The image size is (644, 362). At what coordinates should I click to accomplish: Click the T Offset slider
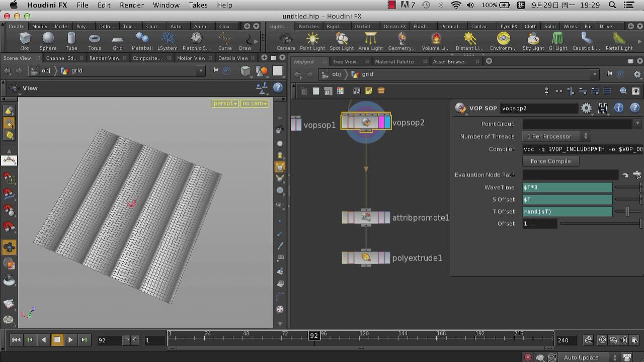(628, 212)
